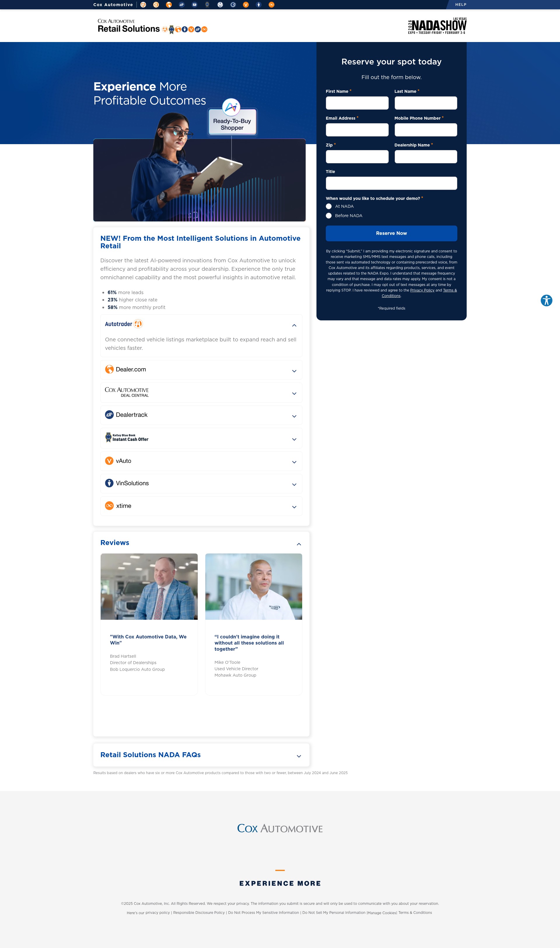The width and height of the screenshot is (560, 948).
Task: Open Mike O'Toole review video thumbnail
Action: point(253,587)
